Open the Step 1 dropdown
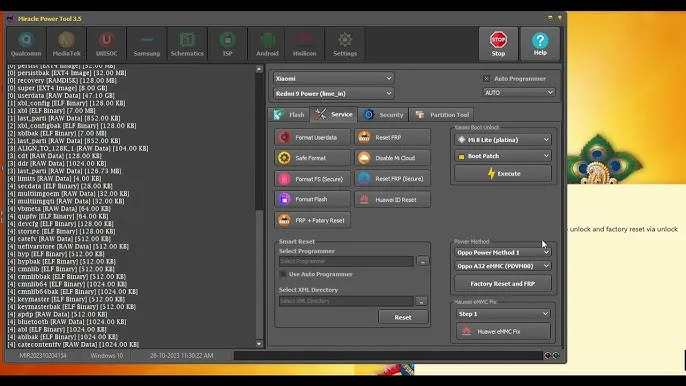686x386 pixels. pyautogui.click(x=503, y=314)
